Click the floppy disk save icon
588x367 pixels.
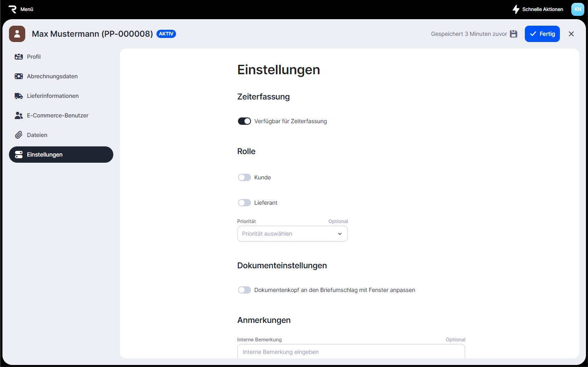pos(513,34)
